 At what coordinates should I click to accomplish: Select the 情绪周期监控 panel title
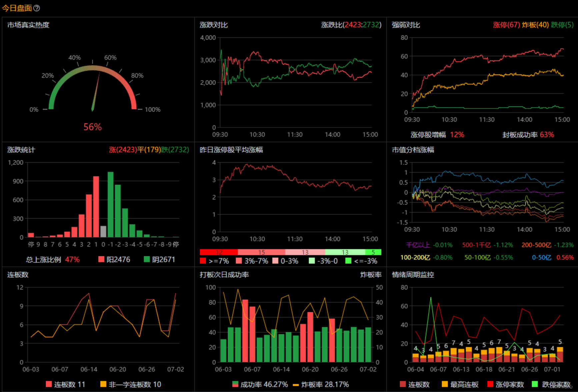(413, 275)
